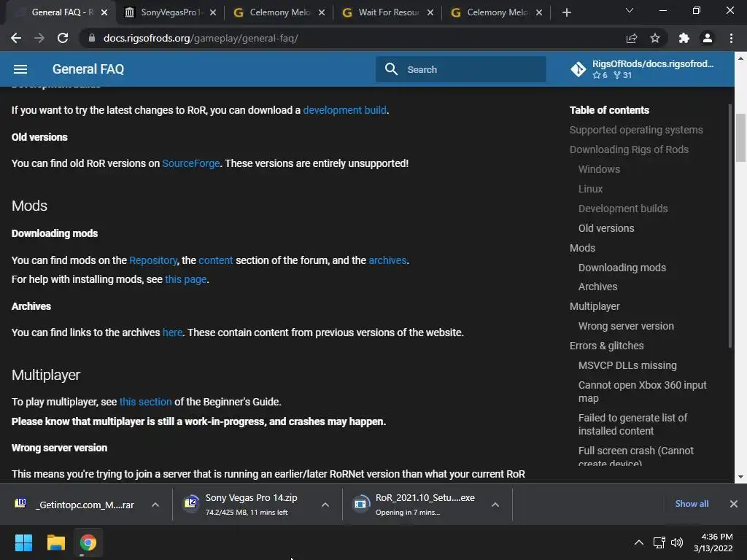Jump to Supported operating systems in contents

636,130
